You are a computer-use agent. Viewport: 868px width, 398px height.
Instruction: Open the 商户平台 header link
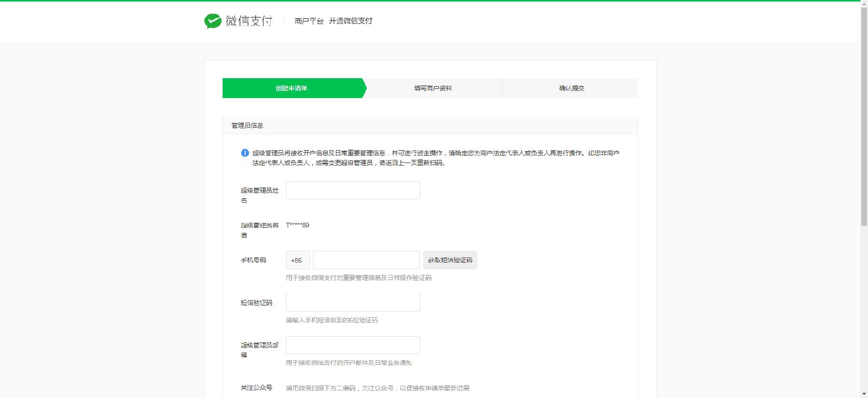(309, 21)
